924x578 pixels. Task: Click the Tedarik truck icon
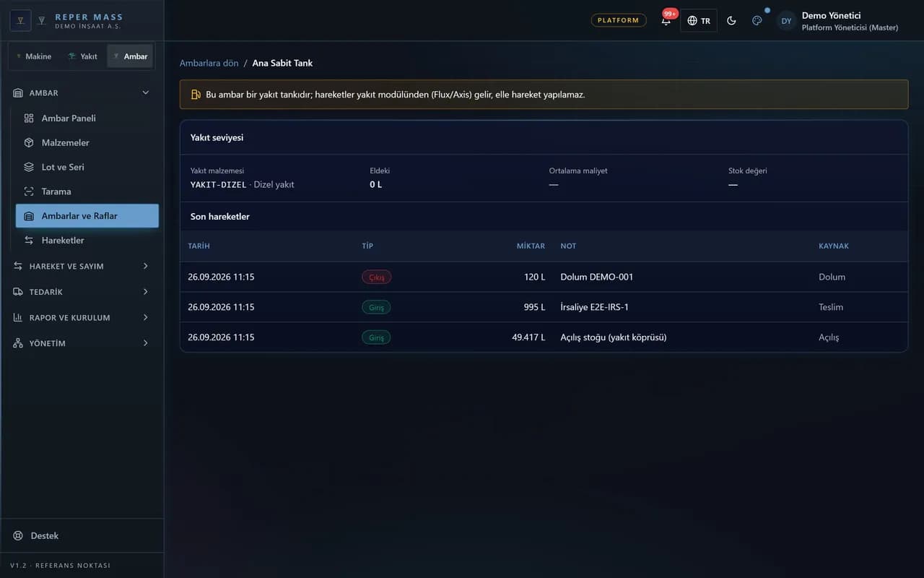(18, 292)
